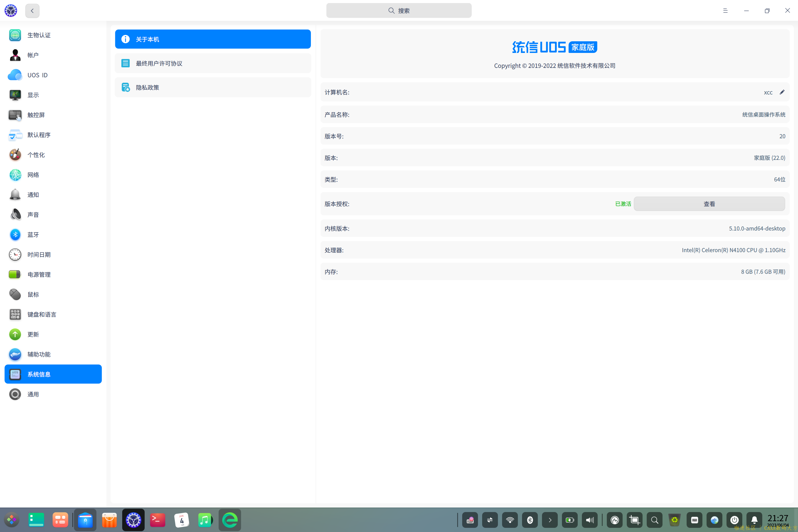
Task: Click the Control Center logo in title bar
Action: (11, 11)
